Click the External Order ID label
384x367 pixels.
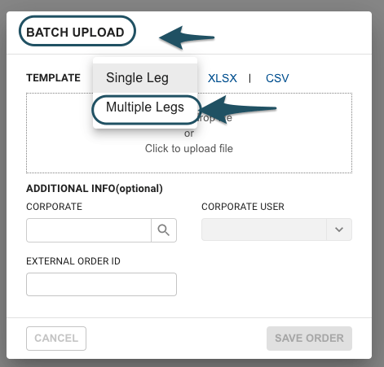73,261
